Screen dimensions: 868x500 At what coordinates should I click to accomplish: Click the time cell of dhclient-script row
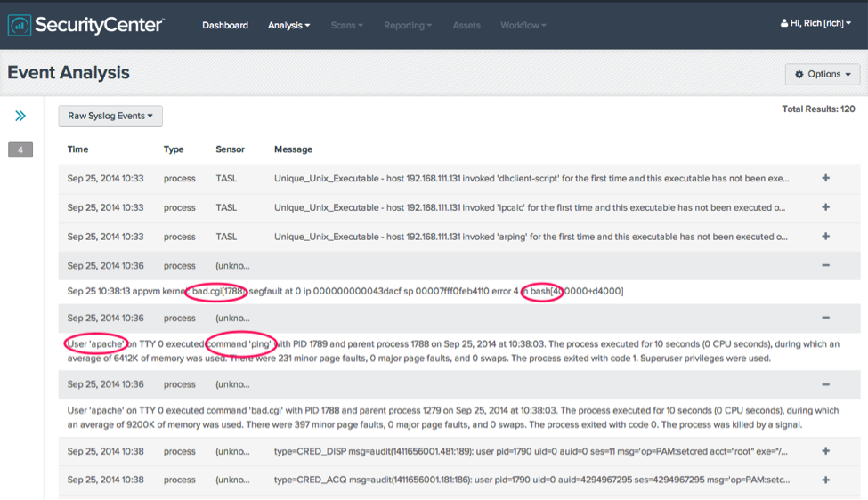point(105,179)
